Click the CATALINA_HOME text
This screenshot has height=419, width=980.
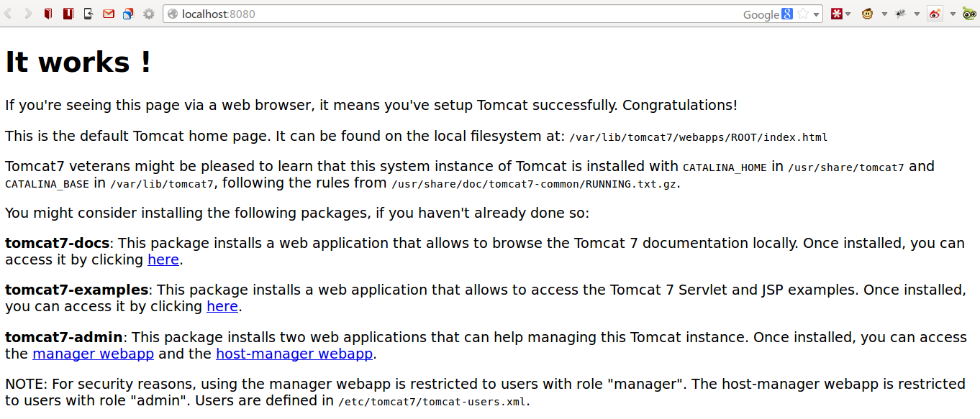725,168
